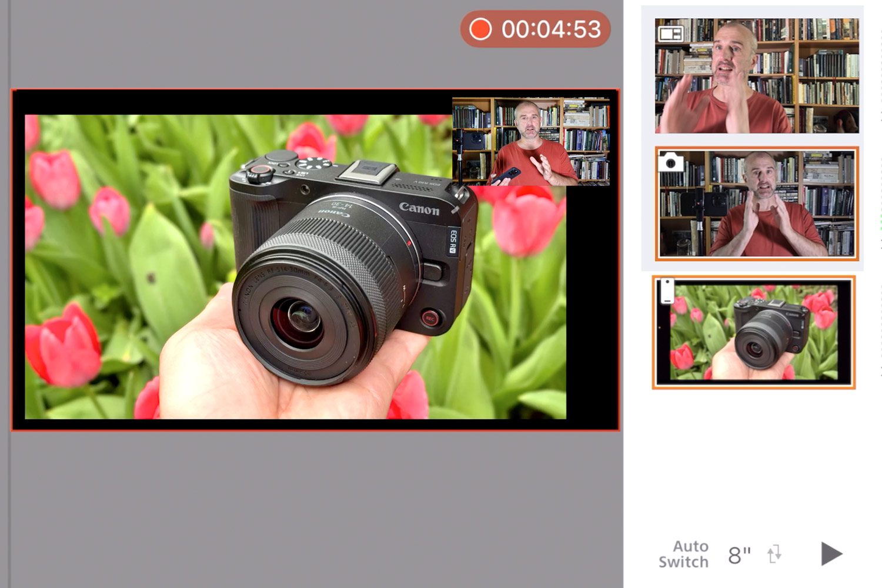Click the camera icon on the middle thumbnail

[x=670, y=162]
